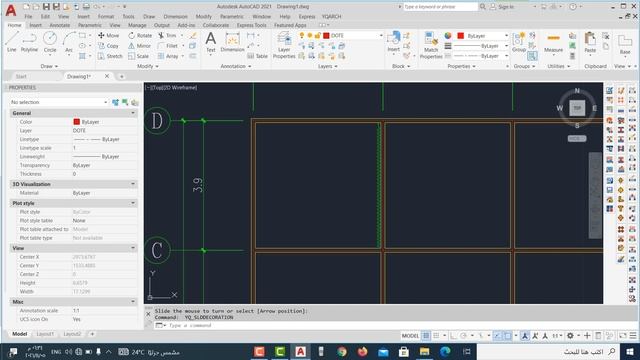The image size is (640, 360).
Task: Select the Circle tool
Action: point(50,42)
